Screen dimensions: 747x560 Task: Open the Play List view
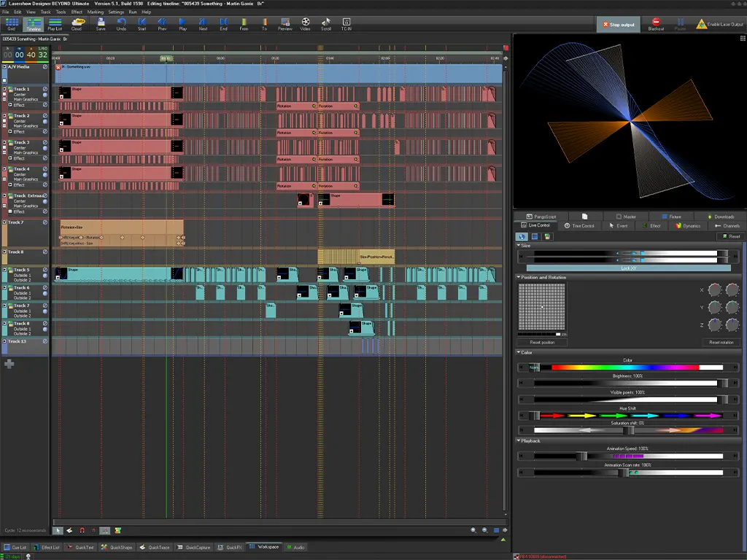coord(55,24)
